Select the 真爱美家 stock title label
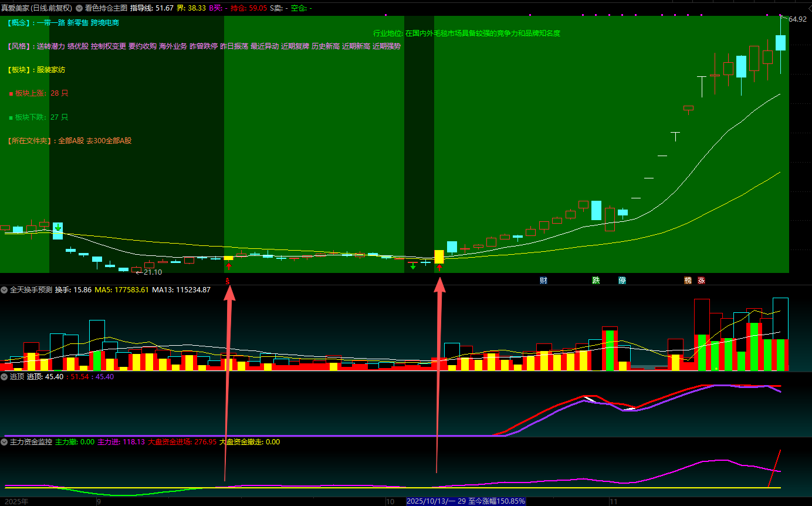812x506 pixels. coord(36,8)
